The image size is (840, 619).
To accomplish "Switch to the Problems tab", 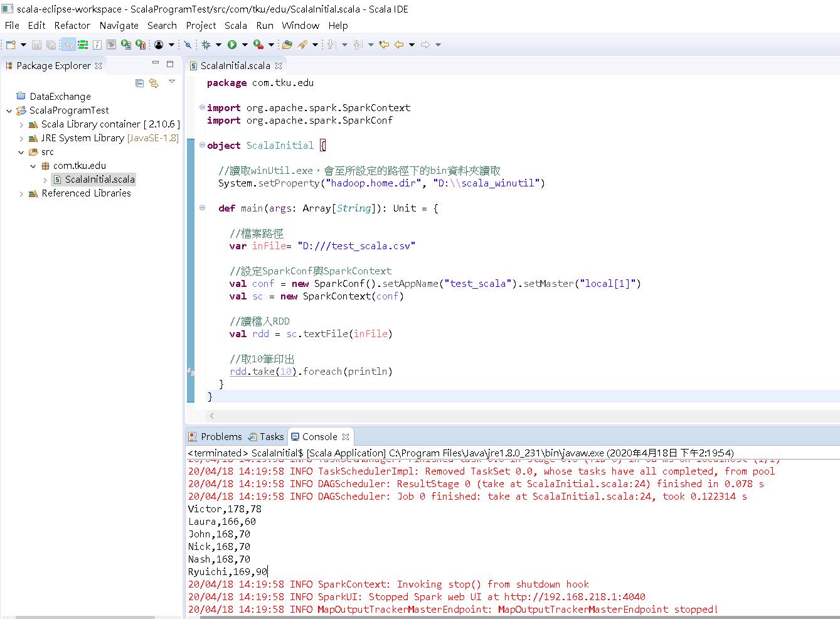I will click(215, 436).
